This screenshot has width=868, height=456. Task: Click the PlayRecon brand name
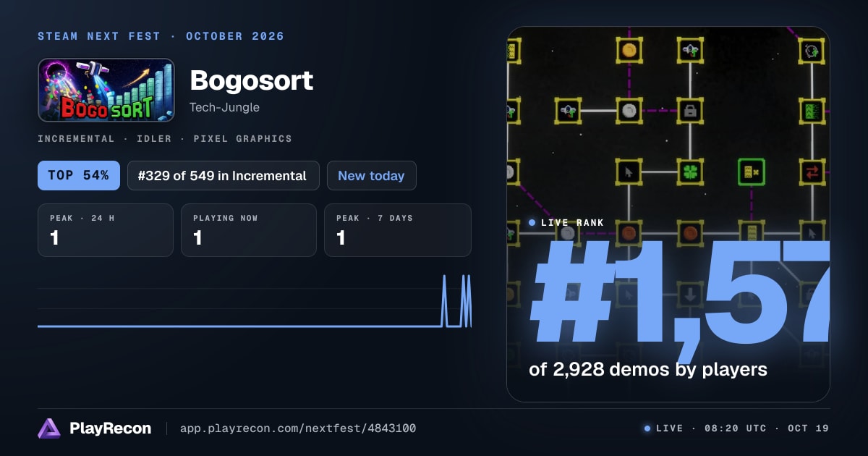111,428
